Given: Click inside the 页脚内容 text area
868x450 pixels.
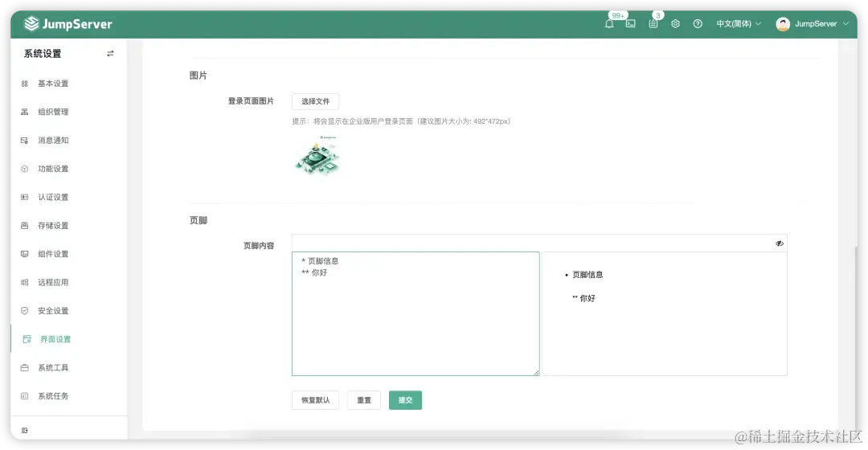Looking at the screenshot, I should pyautogui.click(x=416, y=314).
